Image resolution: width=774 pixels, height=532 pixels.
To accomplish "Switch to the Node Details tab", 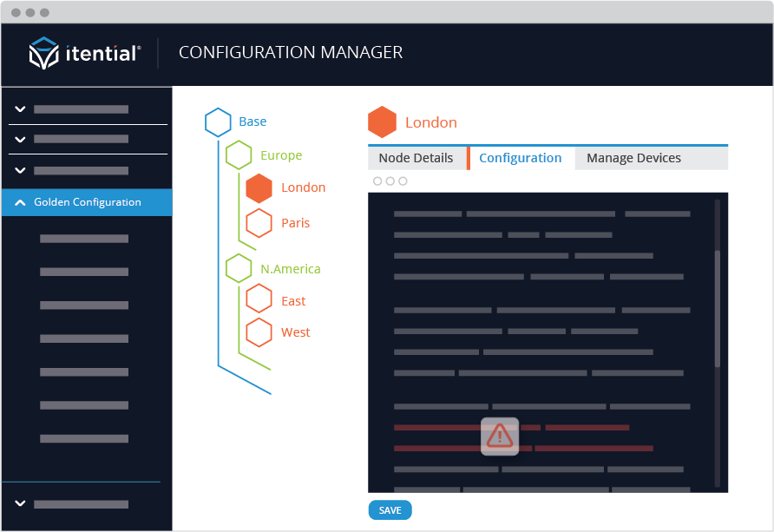I will click(x=417, y=158).
